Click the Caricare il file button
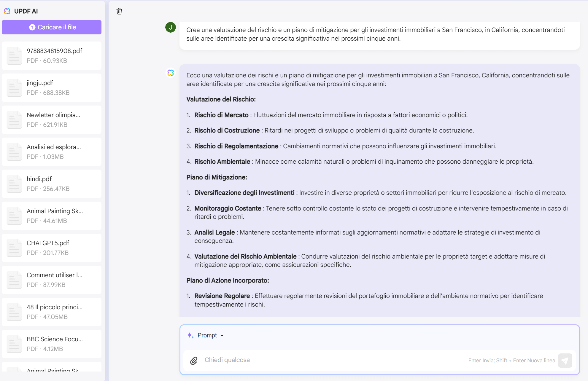Screen dimensions: 588x381 (52, 27)
